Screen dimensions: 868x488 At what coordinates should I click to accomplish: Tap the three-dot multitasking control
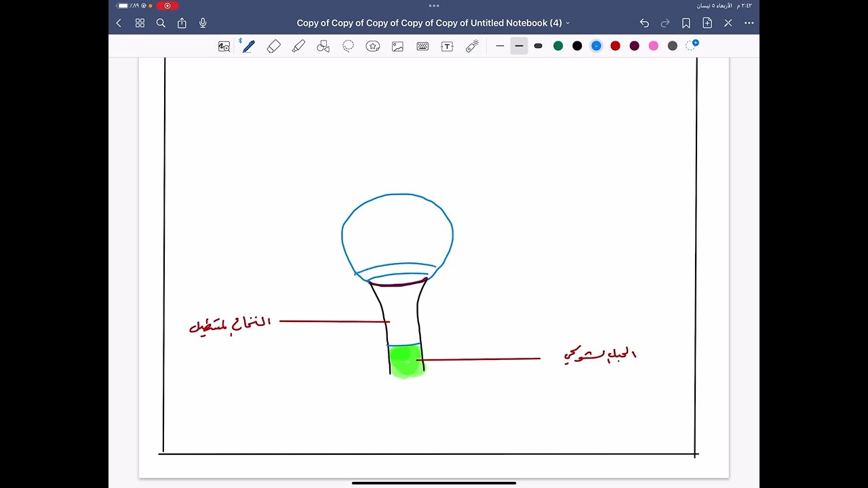coord(434,5)
